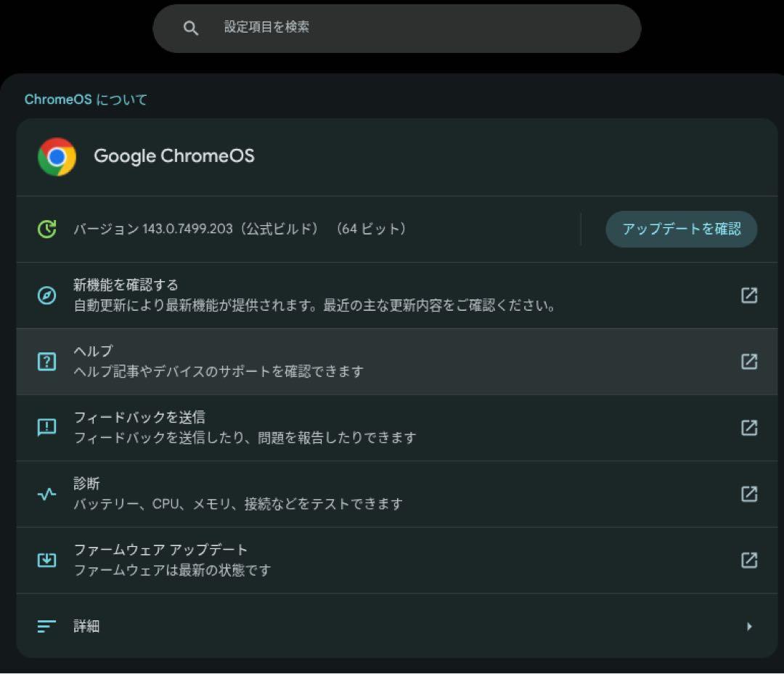Click the green update refresh icon
The width and height of the screenshot is (784, 674).
coord(46,229)
